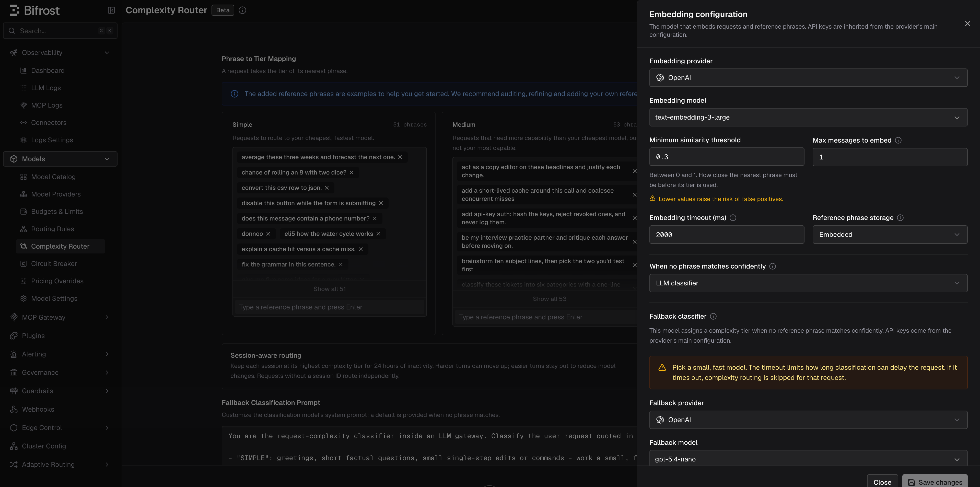Expand the Governance section
This screenshot has height=487, width=980.
pyautogui.click(x=60, y=373)
